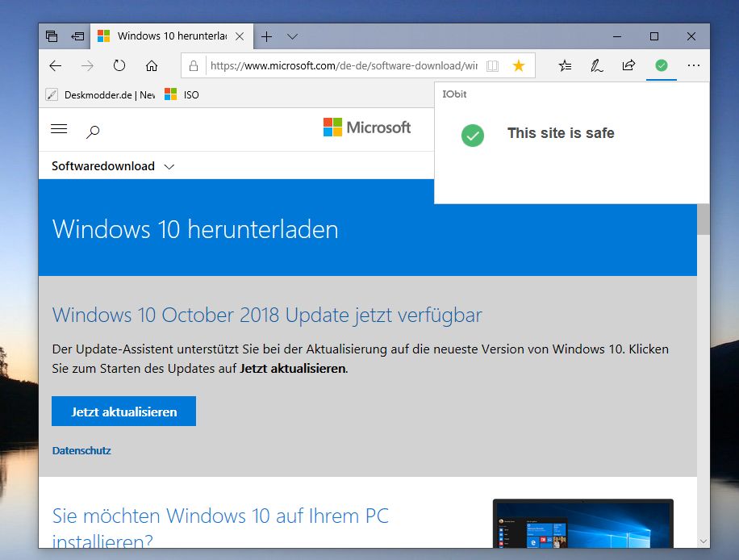Screen dimensions: 739x560
Task: Click the IObit label in the popup
Action: pos(454,94)
